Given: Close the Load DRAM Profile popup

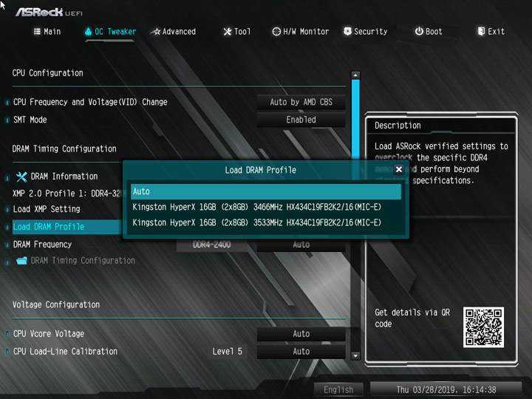Looking at the screenshot, I should tap(399, 169).
